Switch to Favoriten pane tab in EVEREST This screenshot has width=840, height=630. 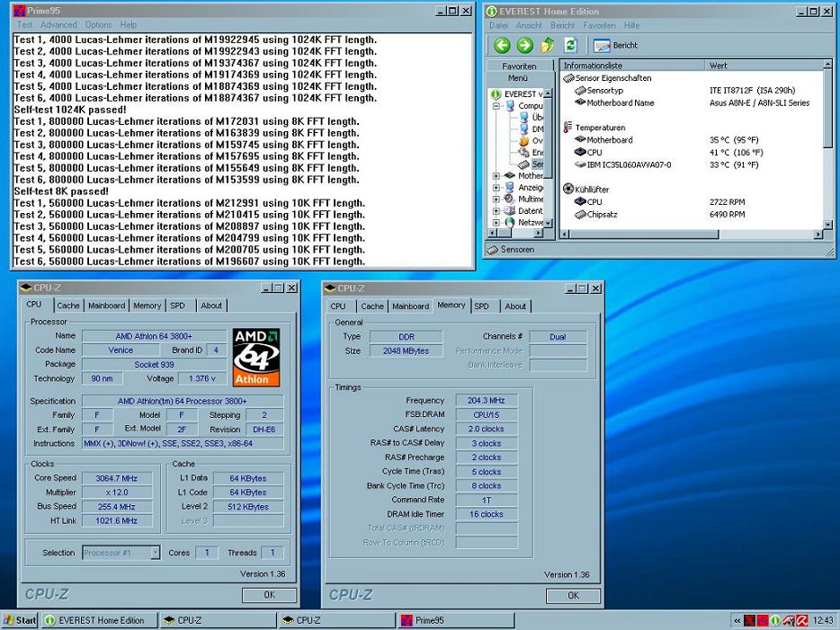[x=519, y=66]
